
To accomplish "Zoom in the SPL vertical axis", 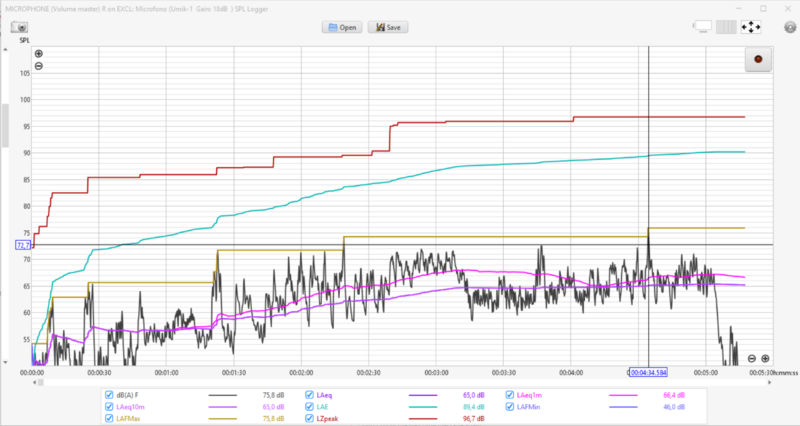I will pos(39,54).
